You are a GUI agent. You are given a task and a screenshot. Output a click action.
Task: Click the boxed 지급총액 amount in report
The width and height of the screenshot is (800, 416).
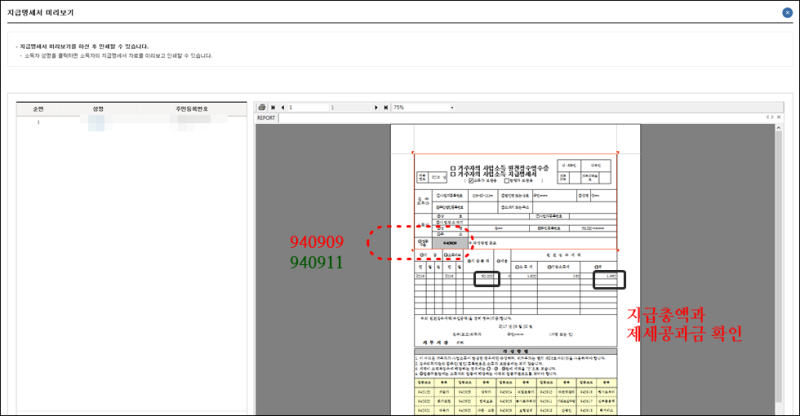click(x=487, y=277)
